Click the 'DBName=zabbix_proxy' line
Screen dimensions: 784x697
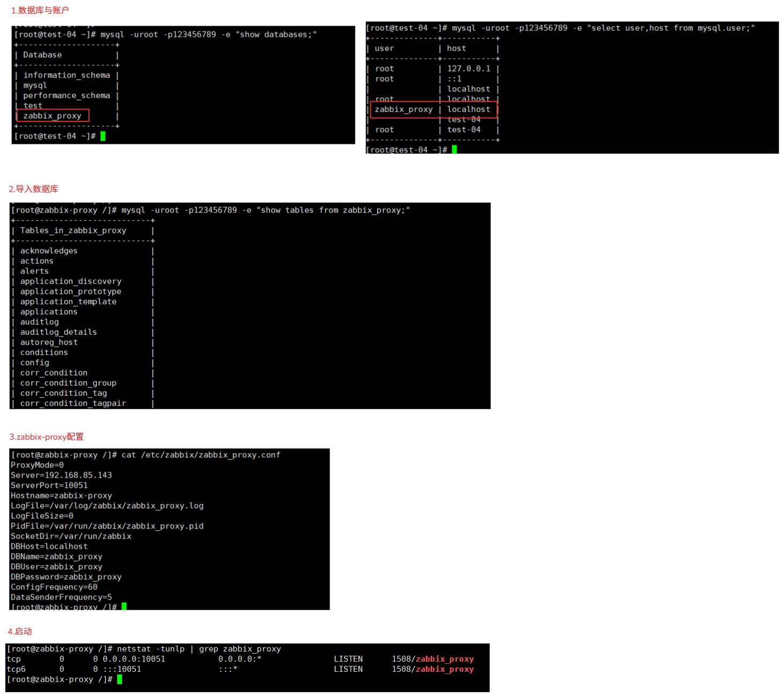coord(56,556)
